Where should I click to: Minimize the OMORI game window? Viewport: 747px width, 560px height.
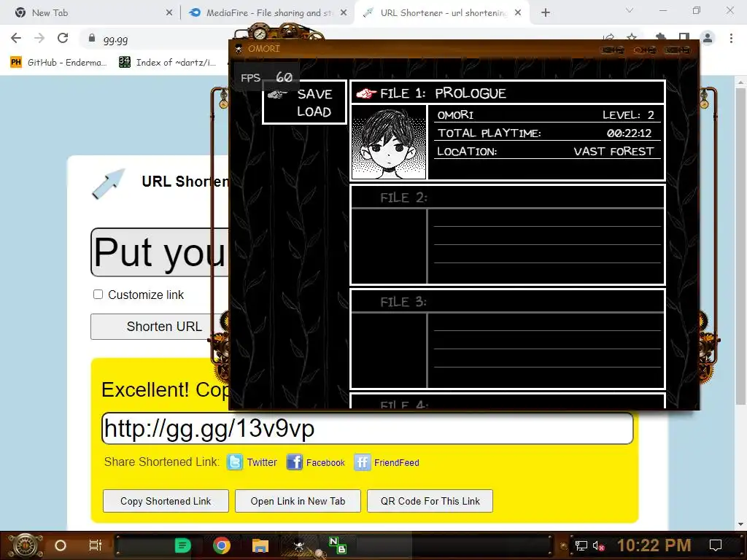(x=612, y=50)
